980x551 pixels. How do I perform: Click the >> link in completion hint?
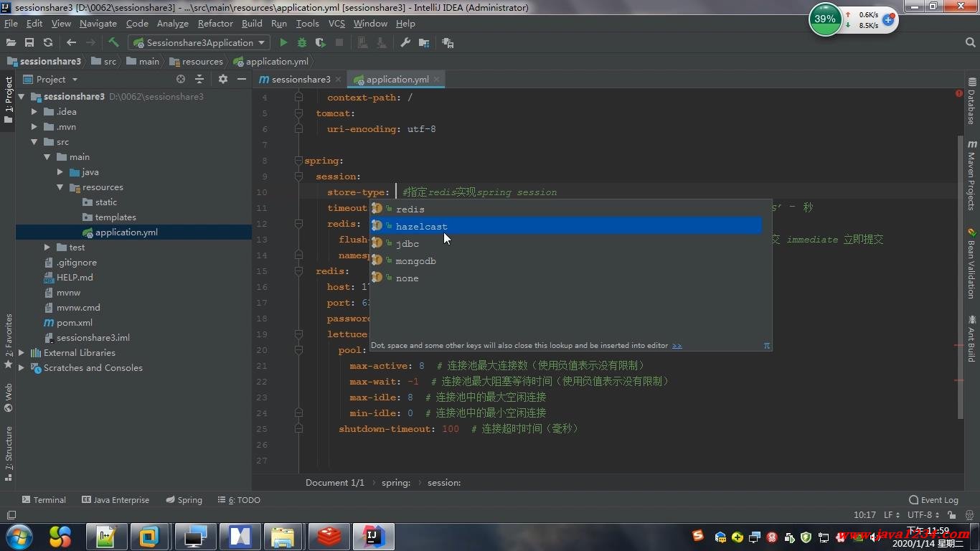(x=677, y=346)
